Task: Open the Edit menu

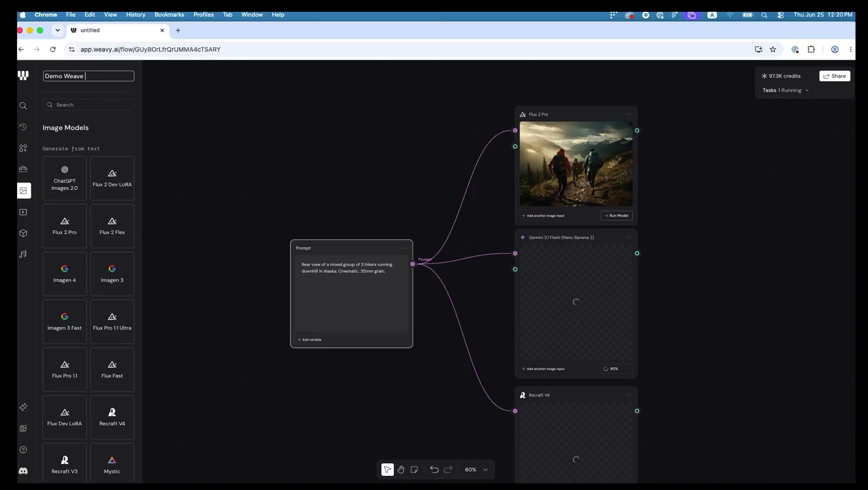Action: [x=90, y=15]
